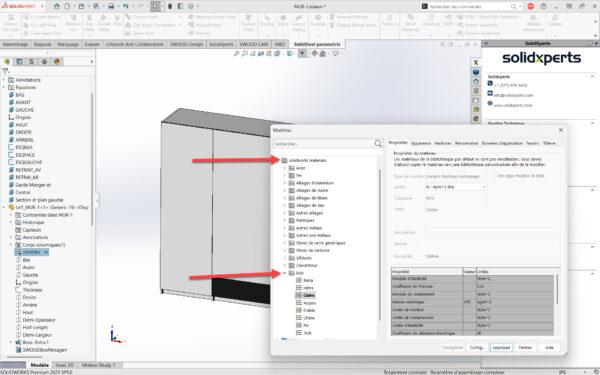Click the house icon in task pane strip
This screenshot has height=375, width=600.
476,81
